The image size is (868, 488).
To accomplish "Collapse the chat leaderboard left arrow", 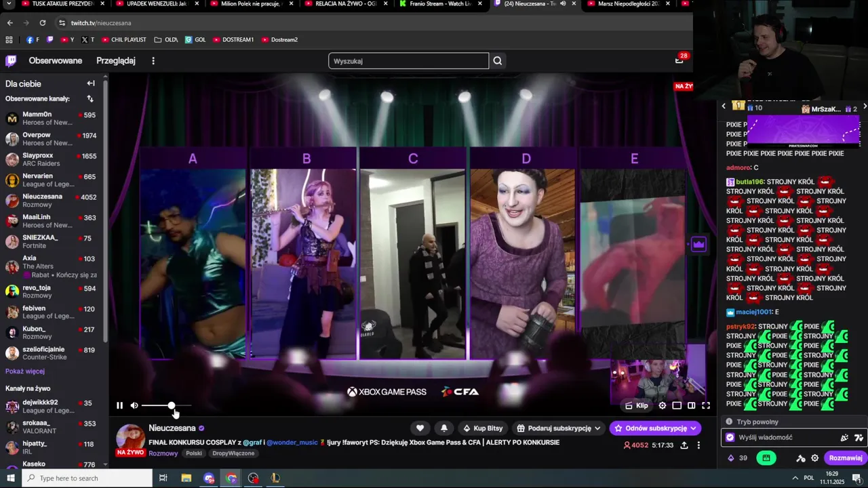I will point(724,106).
